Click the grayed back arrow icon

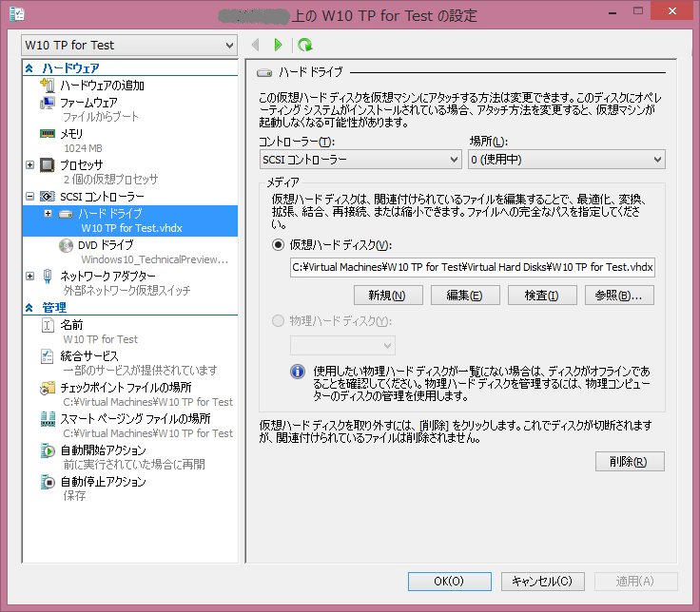[x=255, y=45]
